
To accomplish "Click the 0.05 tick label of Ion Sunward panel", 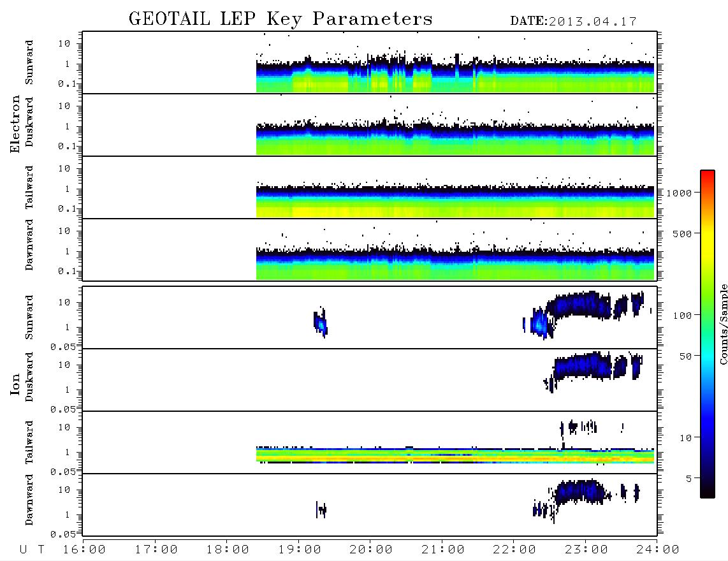I will [62, 347].
